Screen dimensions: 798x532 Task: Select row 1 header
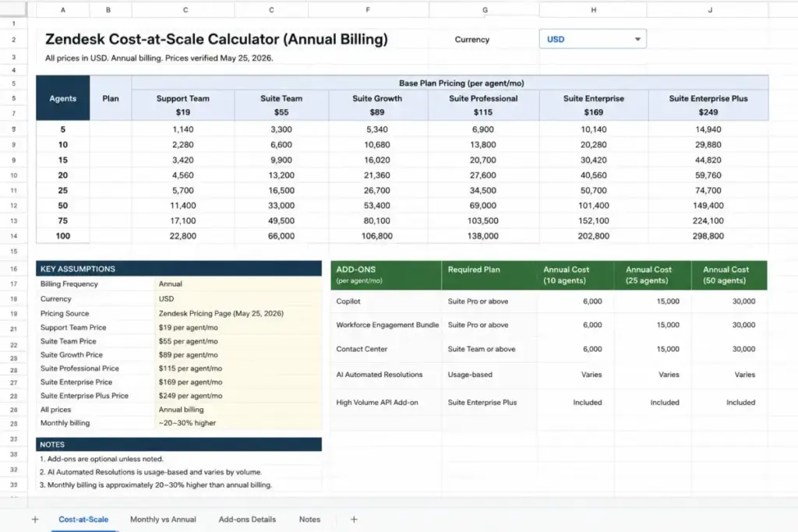[14, 23]
